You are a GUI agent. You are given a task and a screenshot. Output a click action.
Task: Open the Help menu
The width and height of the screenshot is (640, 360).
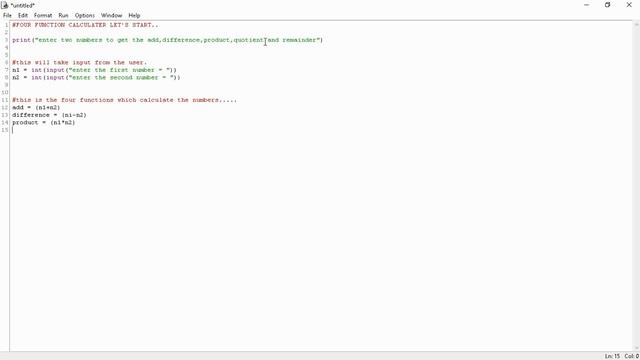[x=134, y=16]
